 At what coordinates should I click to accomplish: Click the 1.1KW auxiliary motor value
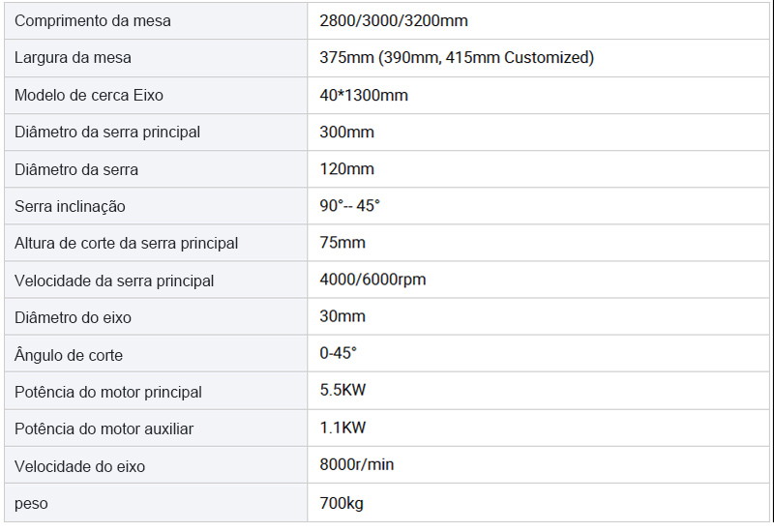[x=342, y=428]
